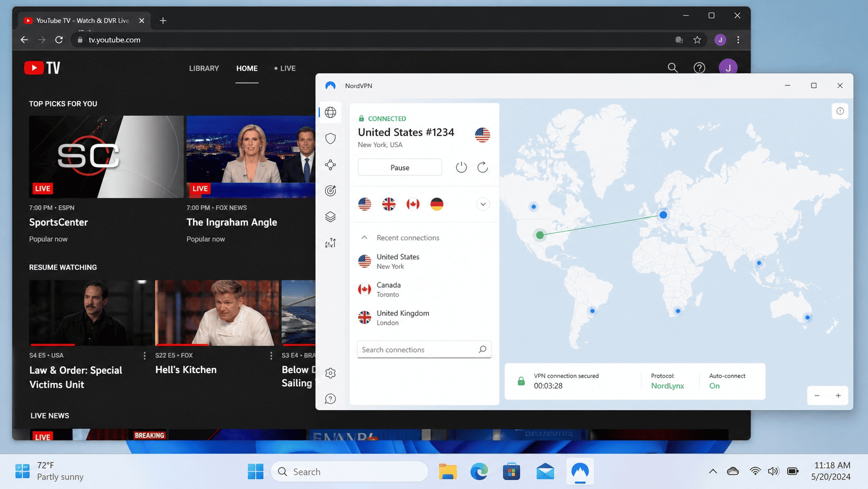This screenshot has height=489, width=868.
Task: Click the search magnifier in Search connections
Action: point(482,349)
